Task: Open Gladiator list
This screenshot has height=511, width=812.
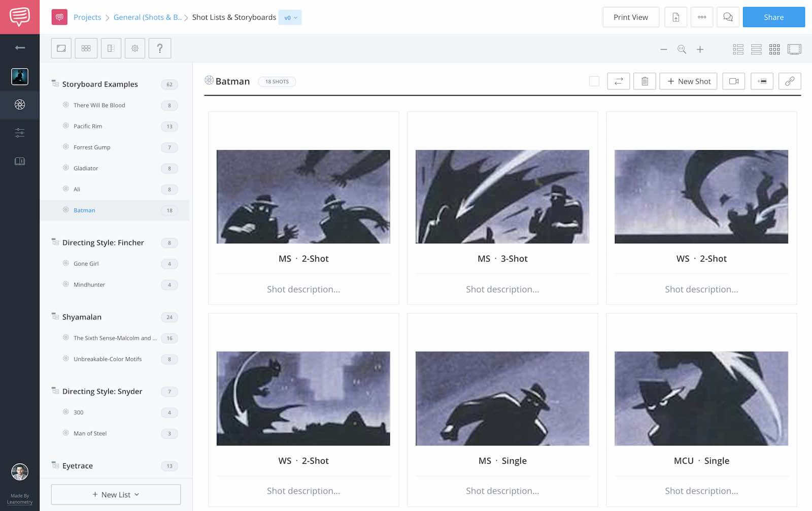Action: click(x=86, y=168)
